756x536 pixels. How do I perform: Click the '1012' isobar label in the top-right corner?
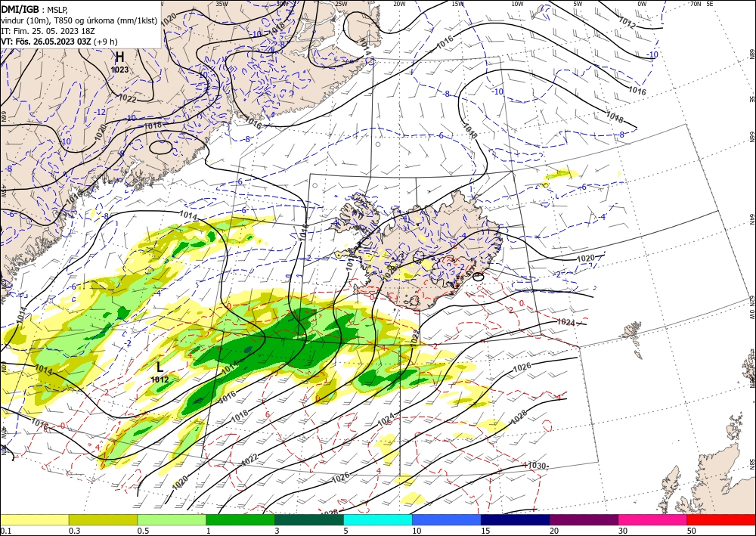pos(627,22)
